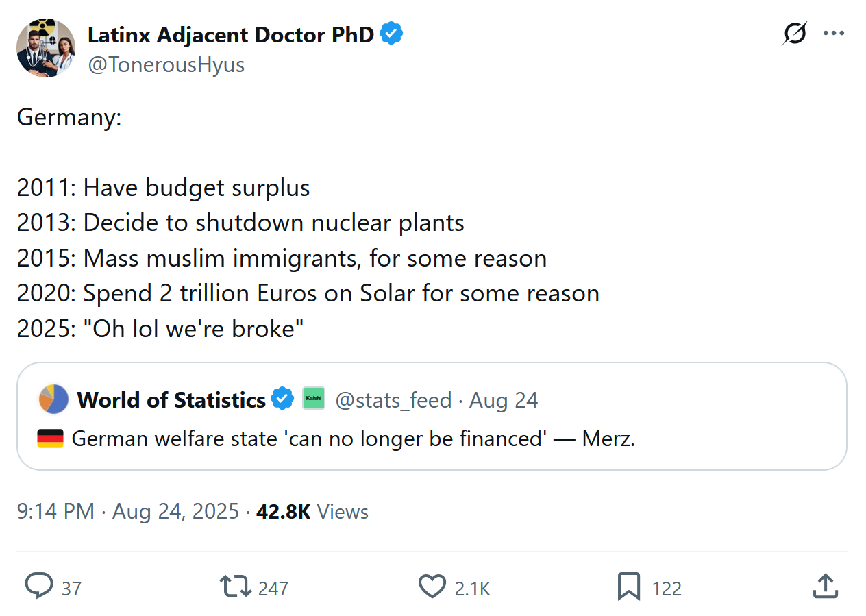866x616 pixels.
Task: Like the tweet with the heart icon
Action: pyautogui.click(x=432, y=587)
